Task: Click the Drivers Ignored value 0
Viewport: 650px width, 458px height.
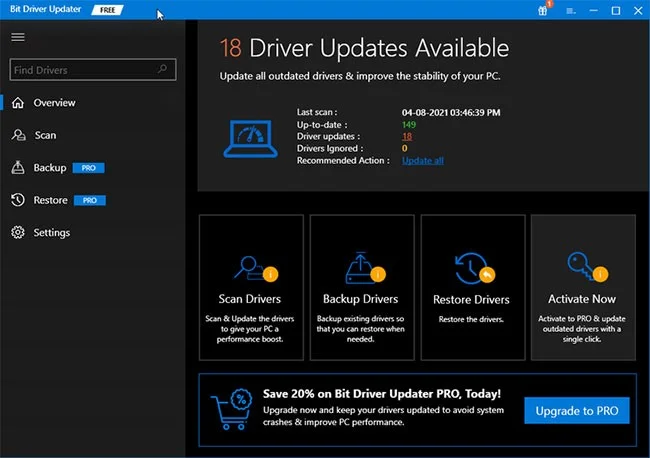Action: [405, 148]
